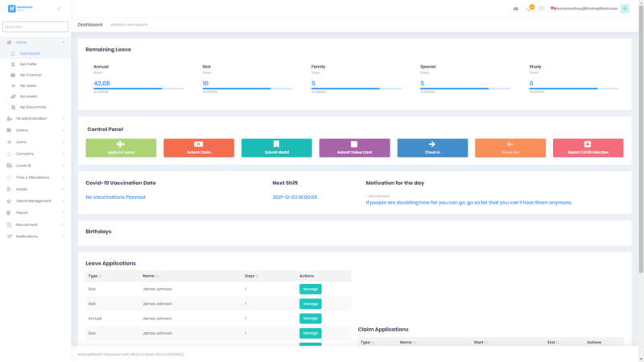This screenshot has height=362, width=644.
Task: Open No Vaccinations Planned link
Action: (115, 197)
